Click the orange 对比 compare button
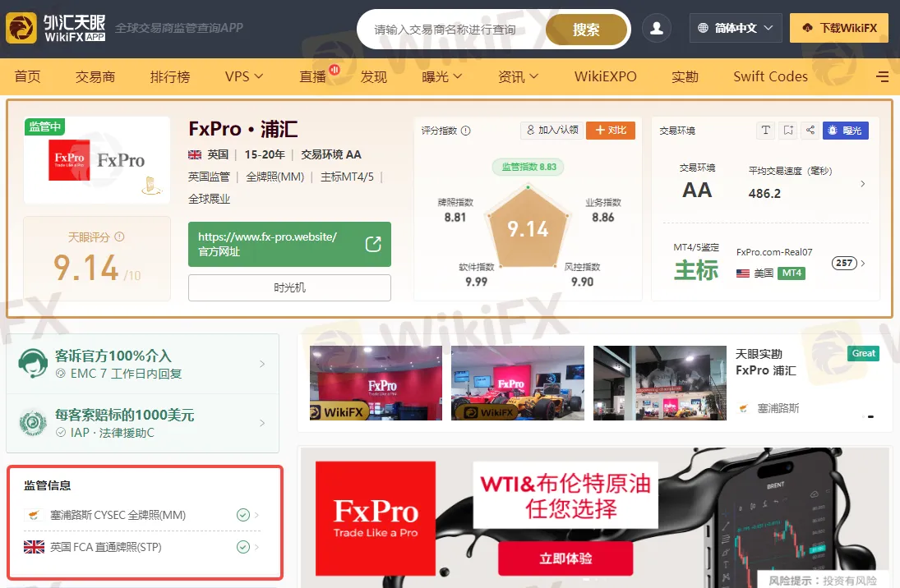This screenshot has height=588, width=900. pyautogui.click(x=611, y=131)
